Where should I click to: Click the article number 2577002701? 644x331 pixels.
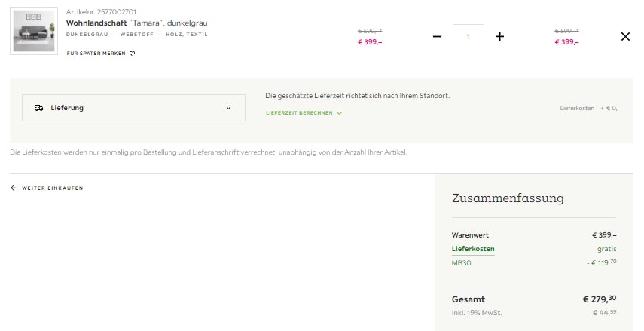coord(101,12)
